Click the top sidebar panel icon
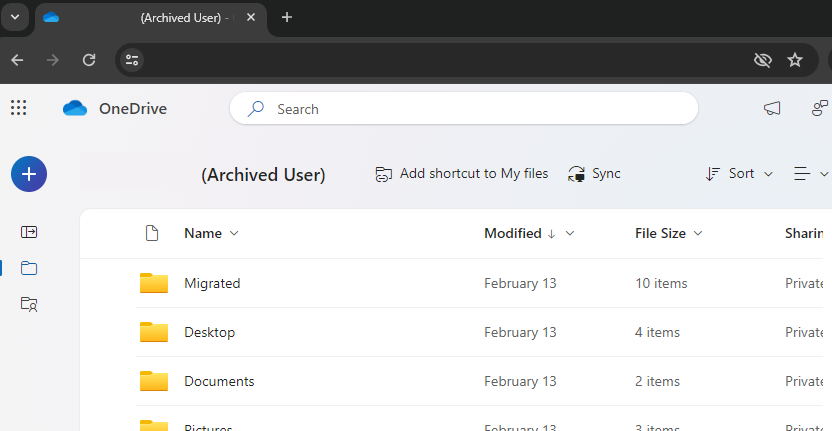832x431 pixels. tap(29, 232)
